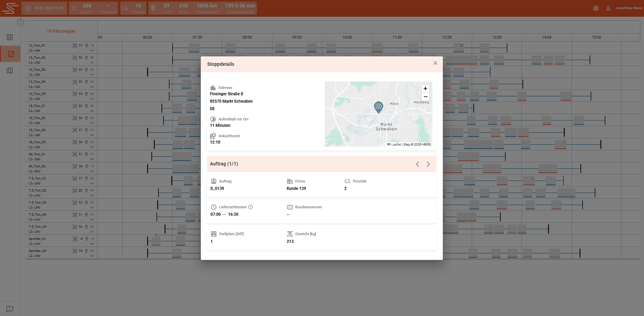Screen dimensions: 644x316
Task: Click the 07:00 timeline hour marker
Action: (x=197, y=37)
